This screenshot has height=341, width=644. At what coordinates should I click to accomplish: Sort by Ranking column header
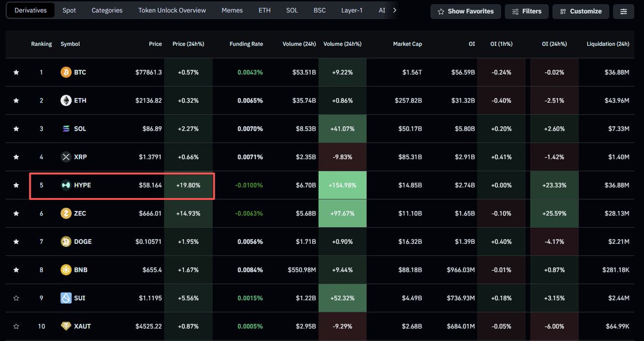click(x=41, y=44)
